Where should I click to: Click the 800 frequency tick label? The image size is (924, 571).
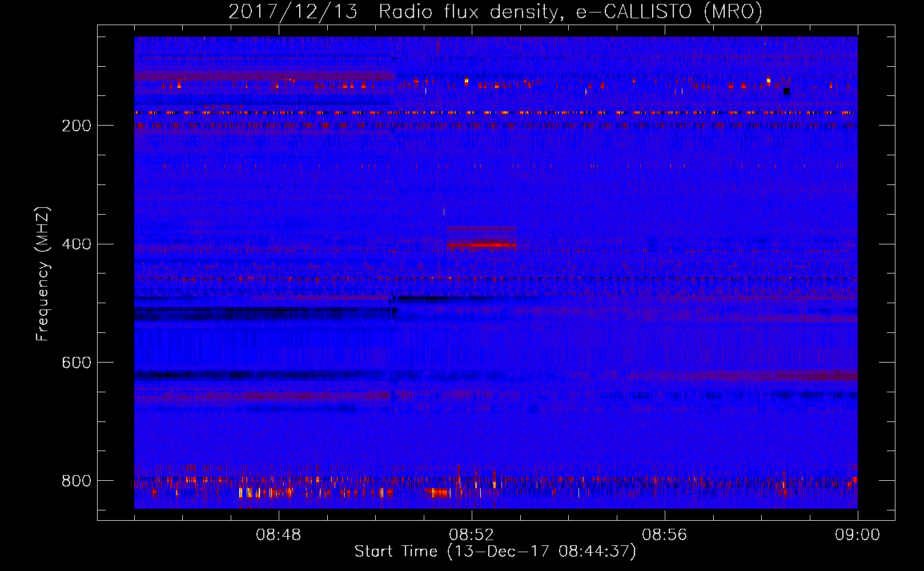pyautogui.click(x=77, y=481)
